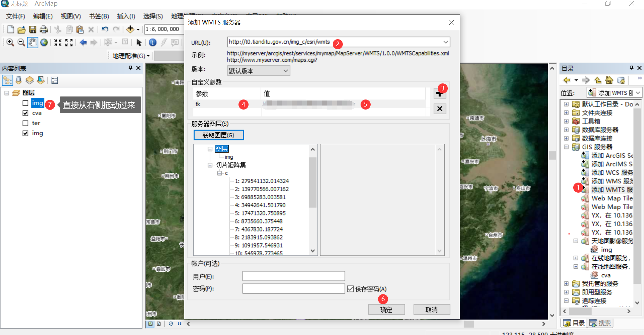The height and width of the screenshot is (335, 644).
Task: Remove the custom parameter with the X button
Action: pyautogui.click(x=440, y=109)
